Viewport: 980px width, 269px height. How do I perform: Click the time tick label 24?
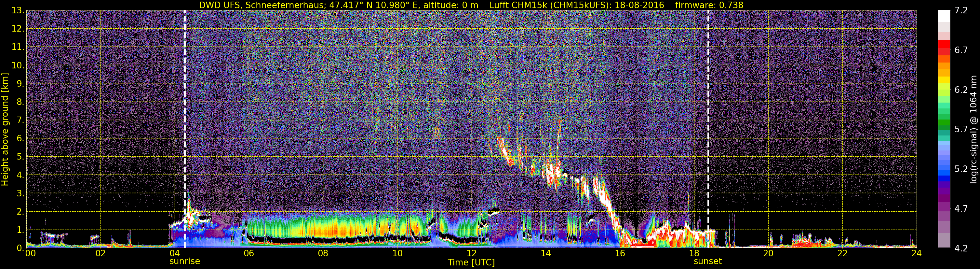[917, 253]
